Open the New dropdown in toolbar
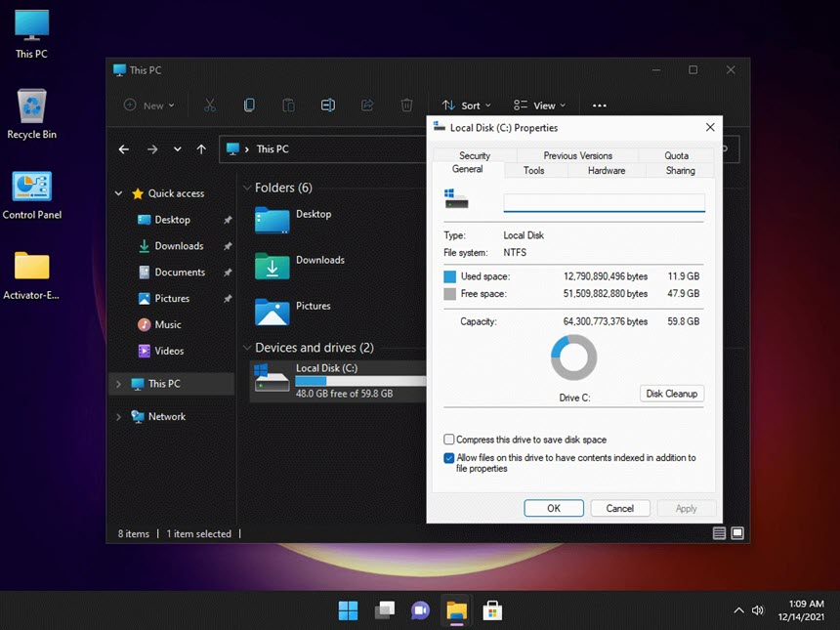Screen dimensions: 840x630 (x=148, y=105)
